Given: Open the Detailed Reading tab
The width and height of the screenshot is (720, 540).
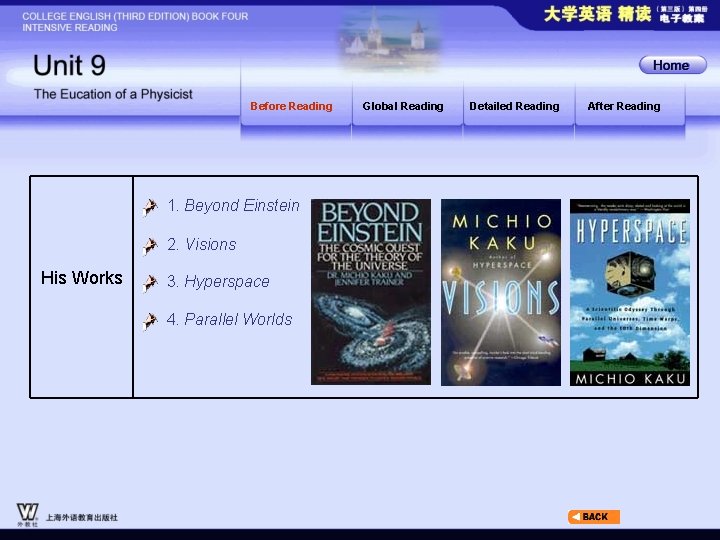Looking at the screenshot, I should click(514, 106).
